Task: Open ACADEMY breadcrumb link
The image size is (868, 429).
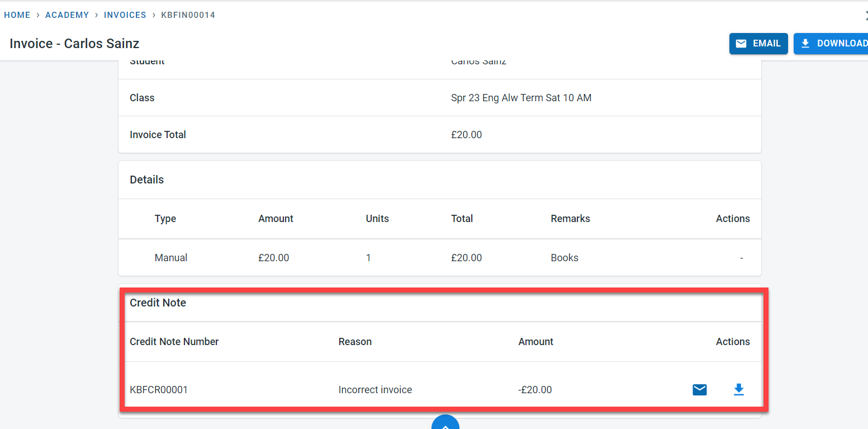Action: pos(67,15)
